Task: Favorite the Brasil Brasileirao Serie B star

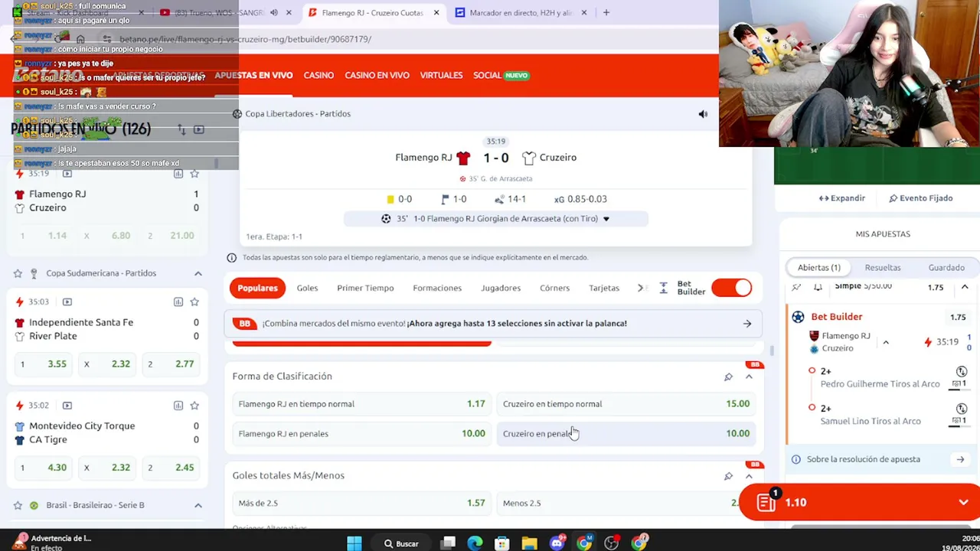Action: pyautogui.click(x=18, y=505)
